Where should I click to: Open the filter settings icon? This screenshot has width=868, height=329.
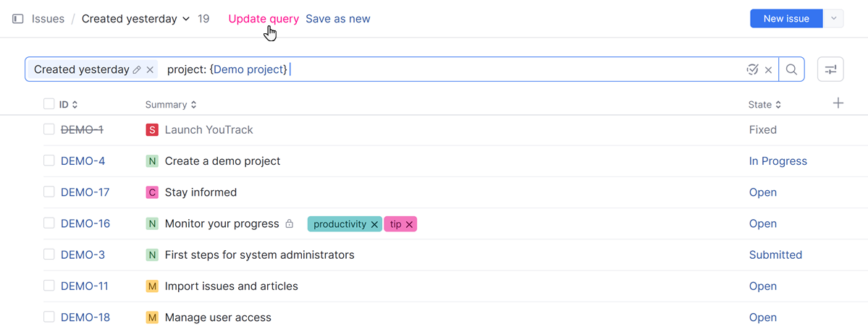coord(830,69)
